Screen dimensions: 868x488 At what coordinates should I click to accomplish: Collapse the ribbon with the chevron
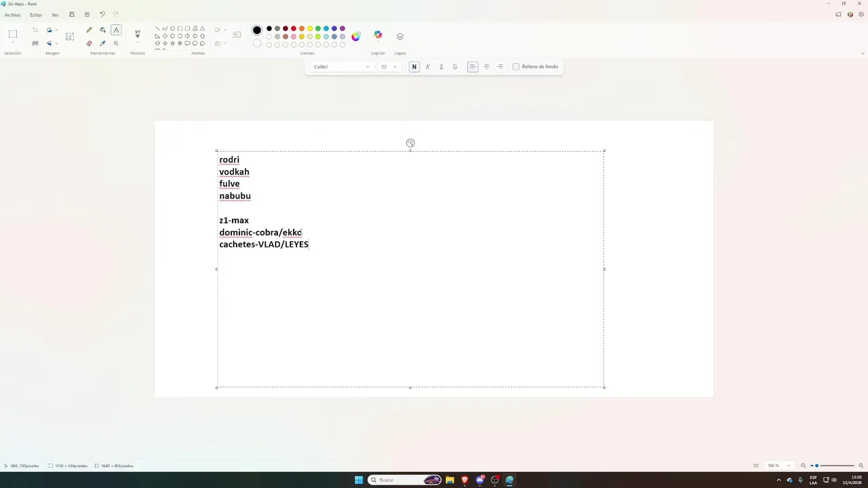(863, 53)
